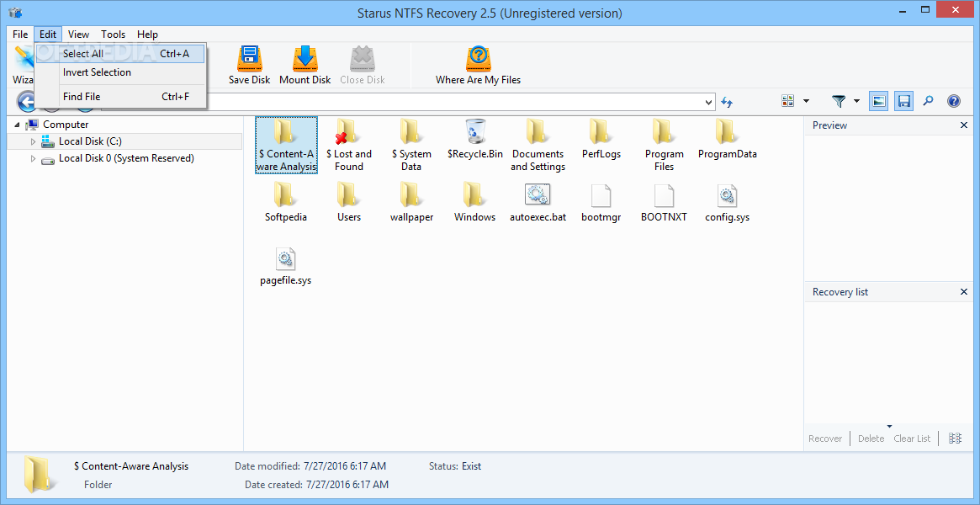Viewport: 980px width, 505px height.
Task: Click the Date modified value in status bar
Action: coord(345,466)
